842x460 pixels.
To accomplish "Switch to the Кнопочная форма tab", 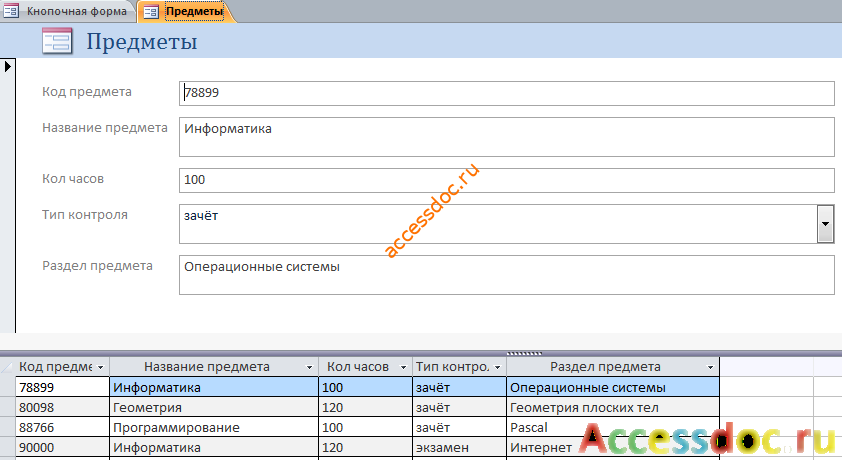I will 67,11.
